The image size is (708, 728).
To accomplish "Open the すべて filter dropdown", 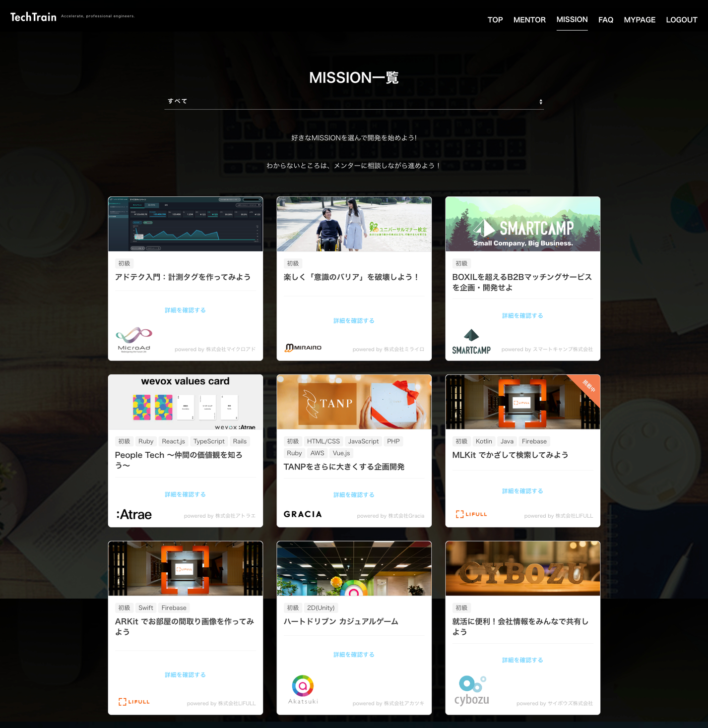I will [x=354, y=101].
